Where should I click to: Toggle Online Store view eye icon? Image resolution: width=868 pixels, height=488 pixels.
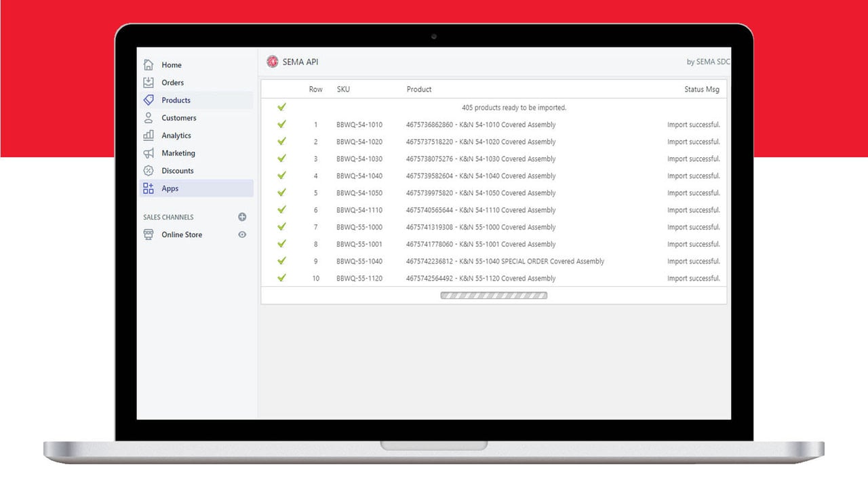[x=242, y=235]
